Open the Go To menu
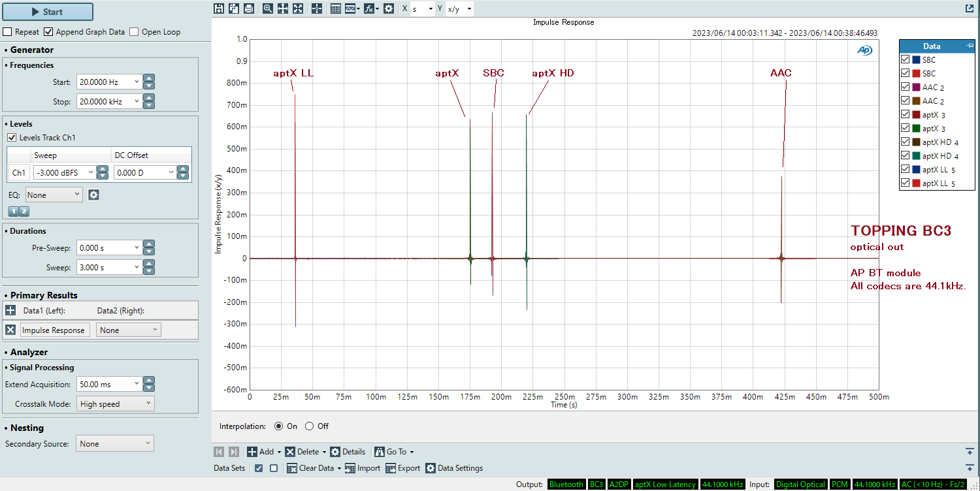 click(394, 452)
